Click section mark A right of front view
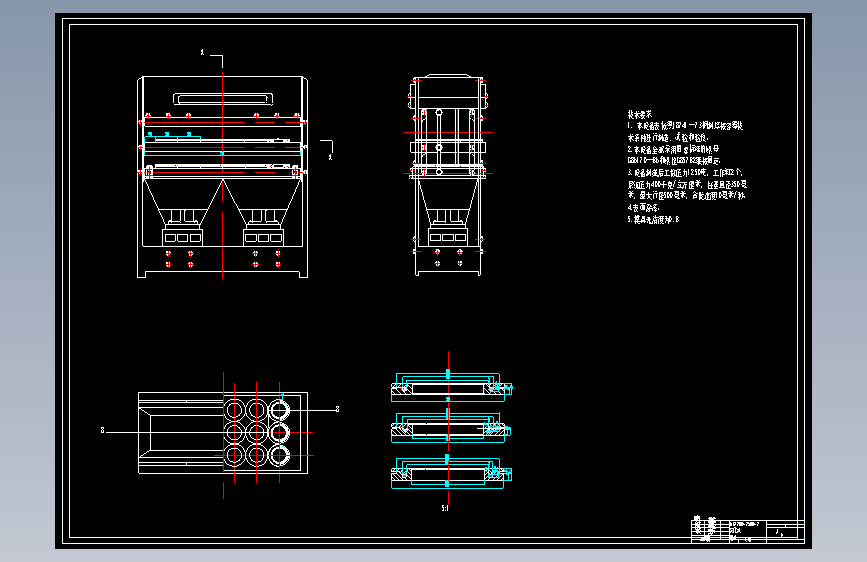Viewport: 867px width, 562px height. [x=330, y=158]
